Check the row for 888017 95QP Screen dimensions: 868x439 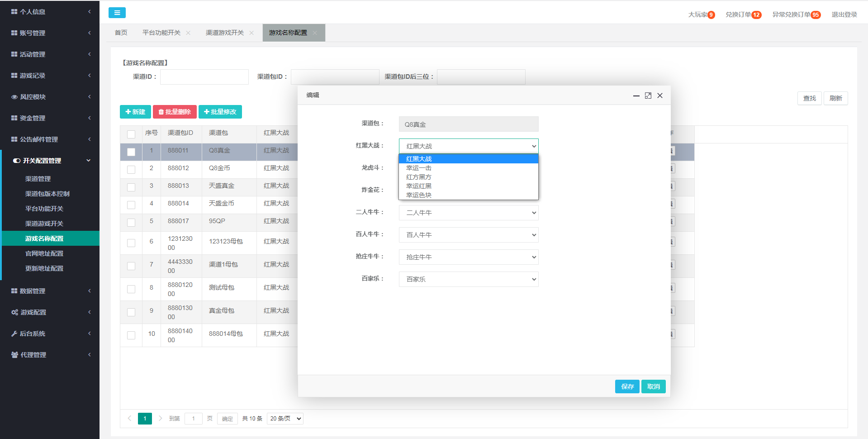(131, 222)
